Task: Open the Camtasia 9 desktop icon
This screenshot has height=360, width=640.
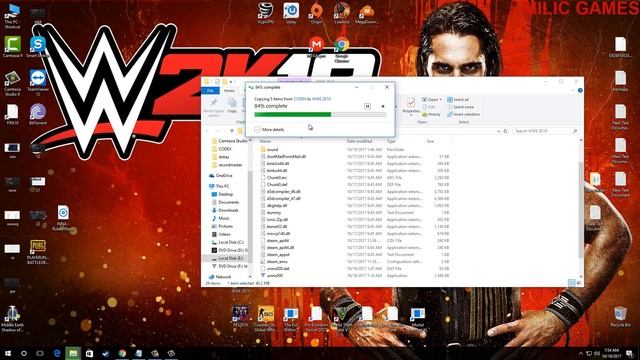Action: (12, 47)
